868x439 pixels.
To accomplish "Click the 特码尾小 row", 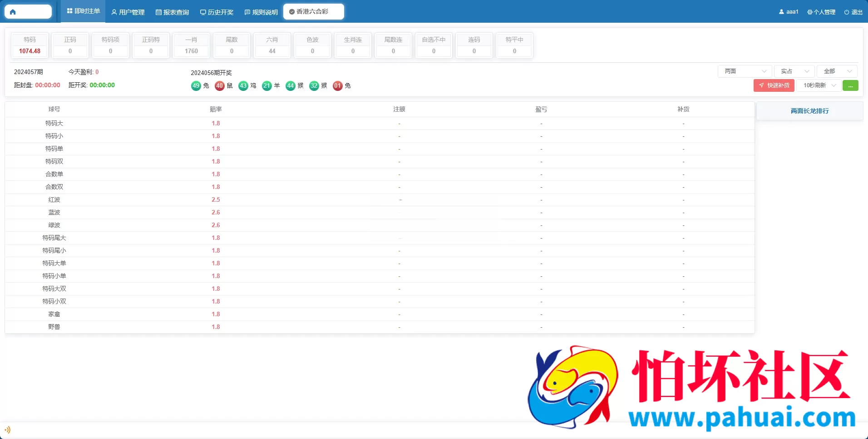I will (x=380, y=251).
